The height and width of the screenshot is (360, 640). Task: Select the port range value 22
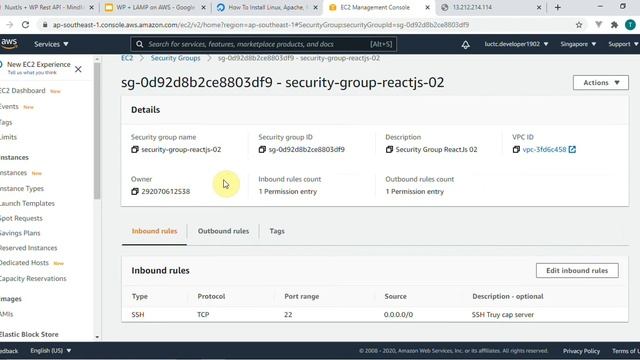(288, 315)
